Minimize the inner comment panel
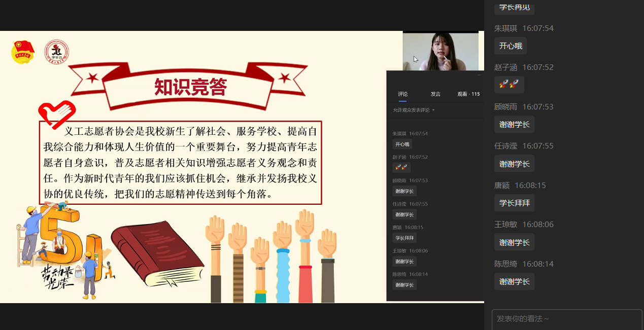Screen dimensions: 644x330 [479, 75]
